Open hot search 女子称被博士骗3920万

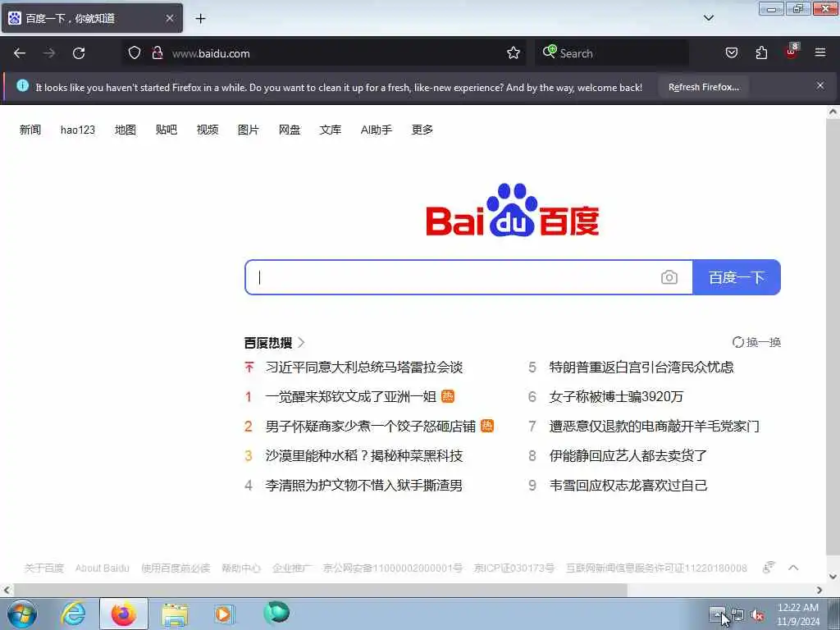[x=616, y=396]
